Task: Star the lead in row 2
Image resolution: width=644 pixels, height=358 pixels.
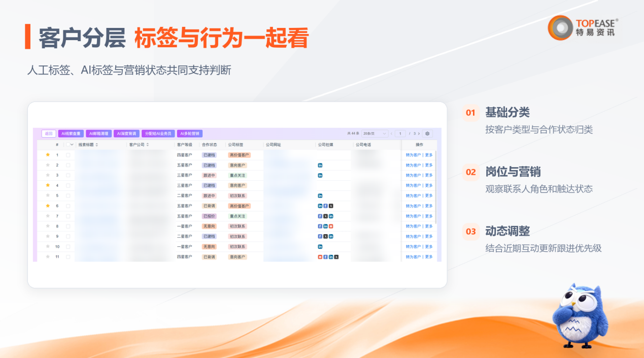Action: point(48,165)
